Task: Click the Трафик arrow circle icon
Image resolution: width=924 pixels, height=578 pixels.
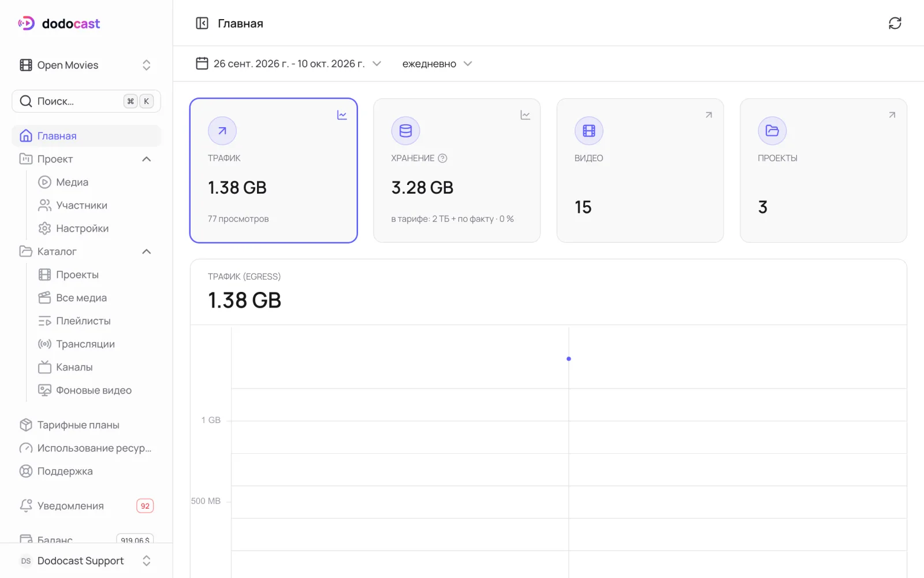Action: [222, 131]
